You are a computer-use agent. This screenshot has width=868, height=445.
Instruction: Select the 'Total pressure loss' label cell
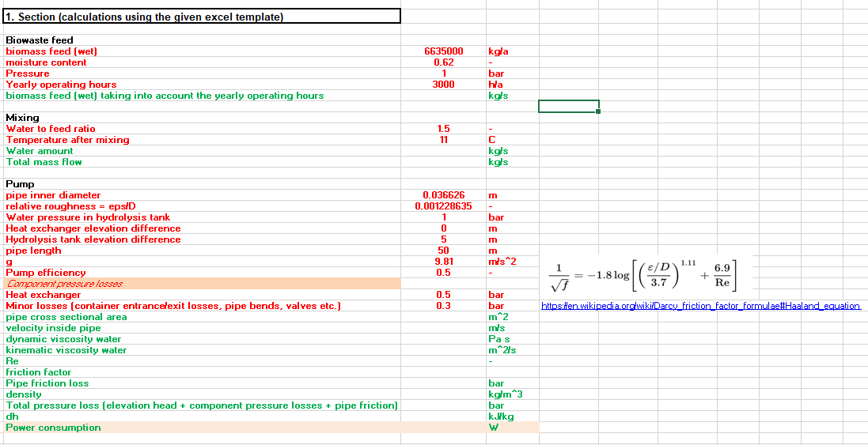click(202, 405)
